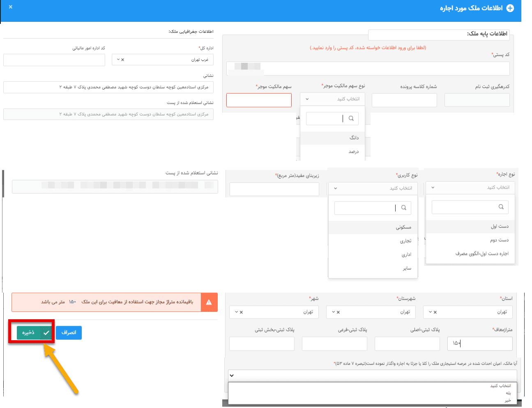This screenshot has height=408, width=532.
Task: Focus the کد پستی input field
Action: (368, 69)
